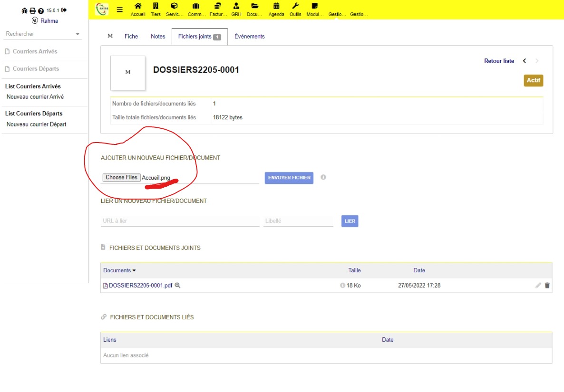This screenshot has height=392, width=564.
Task: Delete DOSSIERS2205-0001.pdf with trash icon
Action: 547,285
